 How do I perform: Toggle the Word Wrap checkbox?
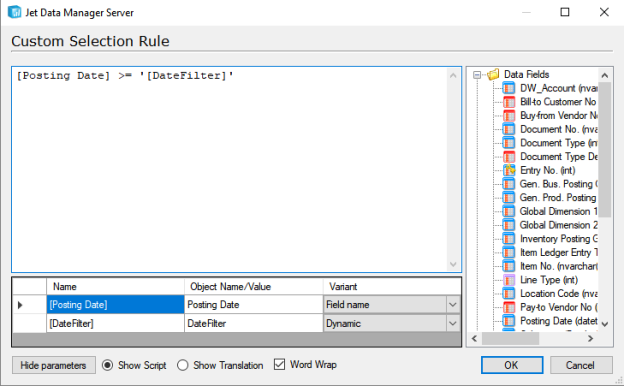click(279, 364)
